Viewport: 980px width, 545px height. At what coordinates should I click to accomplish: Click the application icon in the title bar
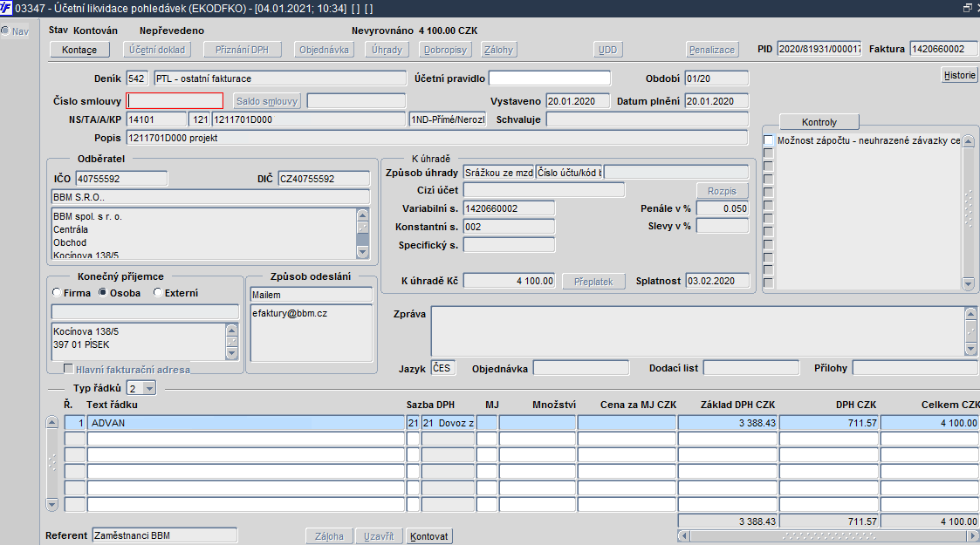[7, 8]
